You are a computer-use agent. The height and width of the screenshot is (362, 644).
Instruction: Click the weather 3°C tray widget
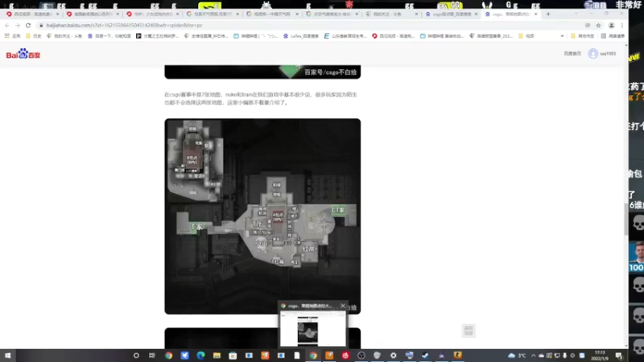pyautogui.click(x=517, y=356)
